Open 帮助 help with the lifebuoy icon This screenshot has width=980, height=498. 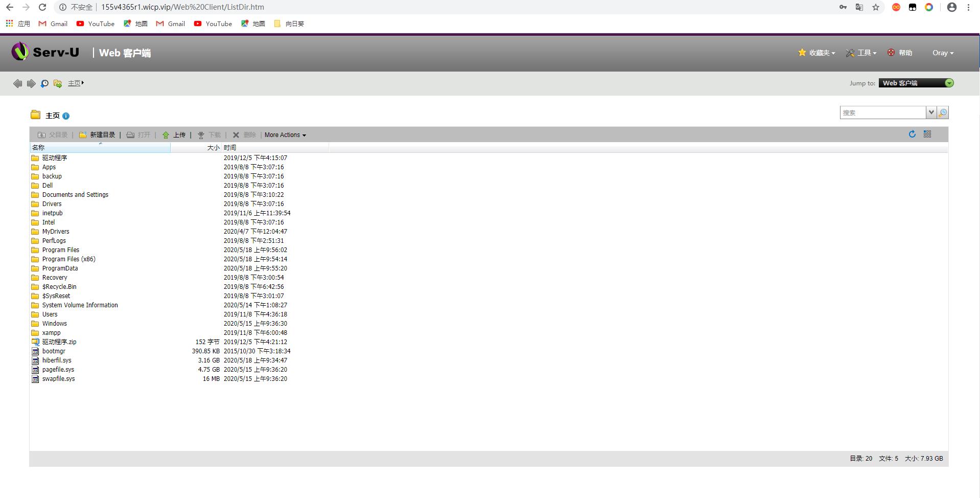tap(900, 53)
